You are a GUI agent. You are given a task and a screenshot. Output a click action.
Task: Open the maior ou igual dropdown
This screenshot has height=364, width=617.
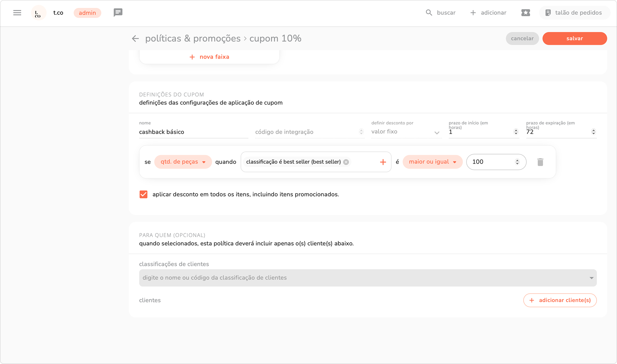pos(432,162)
